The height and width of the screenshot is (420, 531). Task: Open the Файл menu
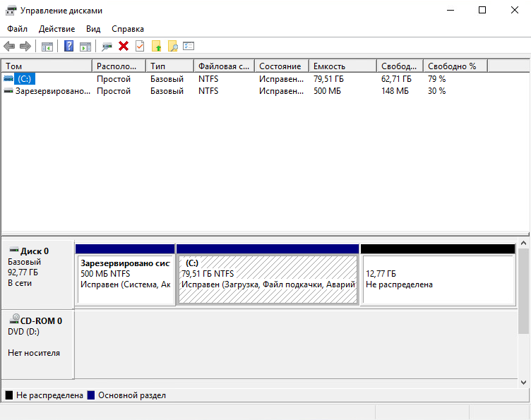pyautogui.click(x=17, y=29)
